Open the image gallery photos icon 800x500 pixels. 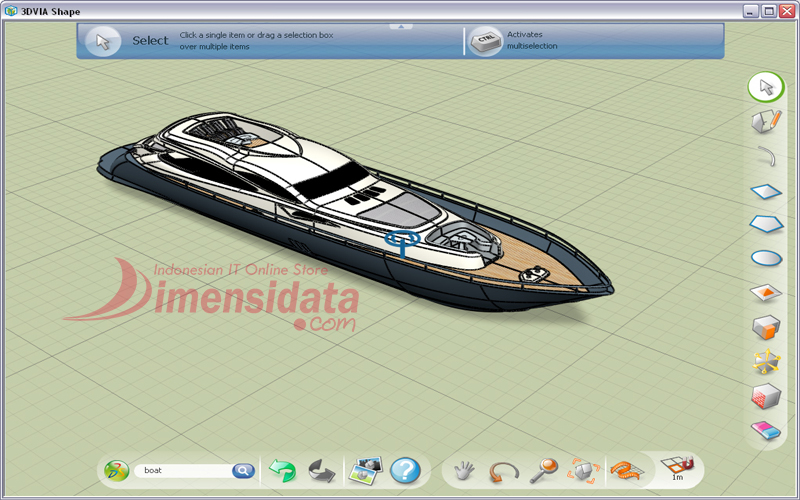pyautogui.click(x=365, y=470)
